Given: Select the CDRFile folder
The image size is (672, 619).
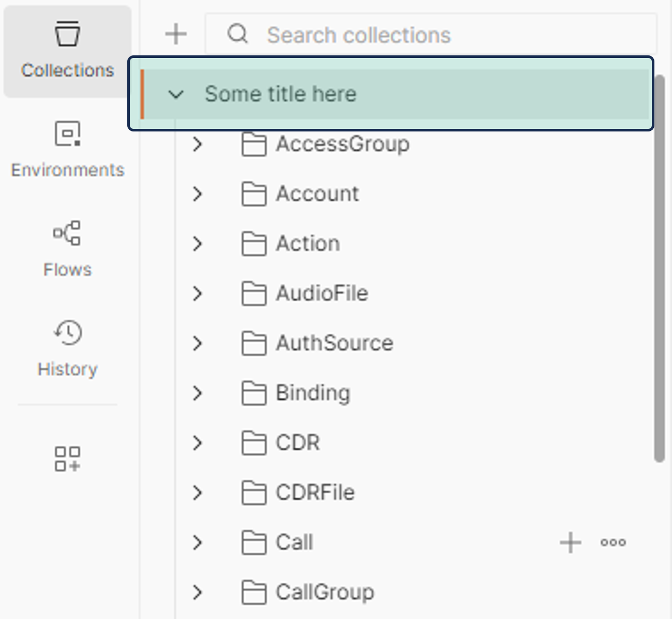Looking at the screenshot, I should (x=315, y=493).
